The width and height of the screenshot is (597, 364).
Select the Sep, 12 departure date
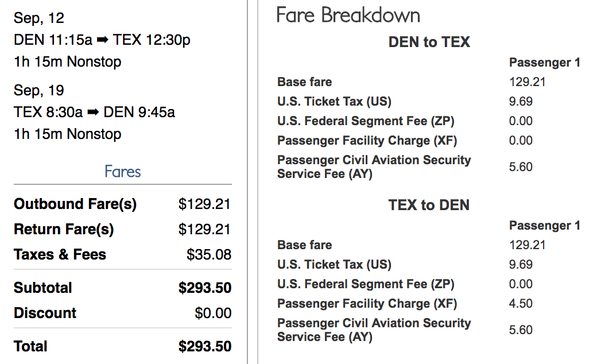tap(39, 18)
